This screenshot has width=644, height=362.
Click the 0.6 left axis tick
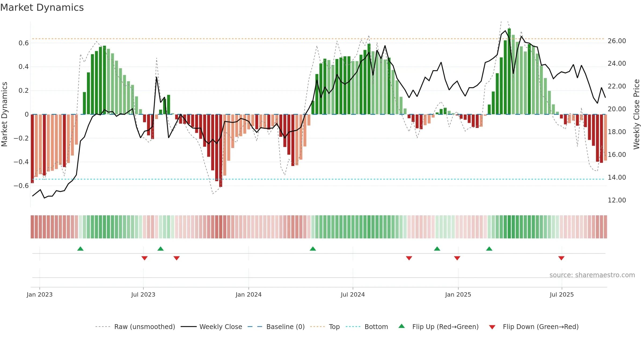coord(24,43)
